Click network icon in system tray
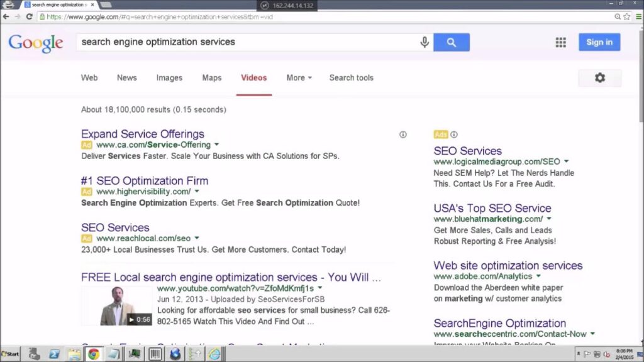This screenshot has width=644, height=362. click(597, 354)
